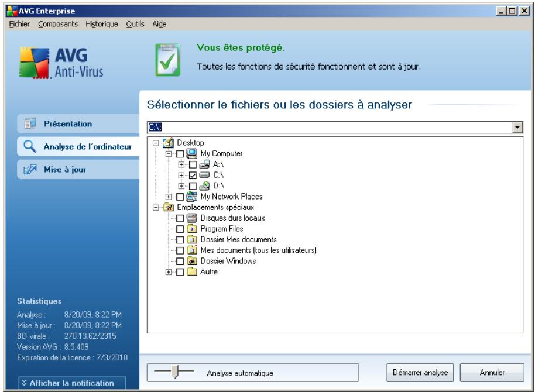Viewport: 535px width, 392px height.
Task: Expand the C:\ drive node
Action: 181,176
